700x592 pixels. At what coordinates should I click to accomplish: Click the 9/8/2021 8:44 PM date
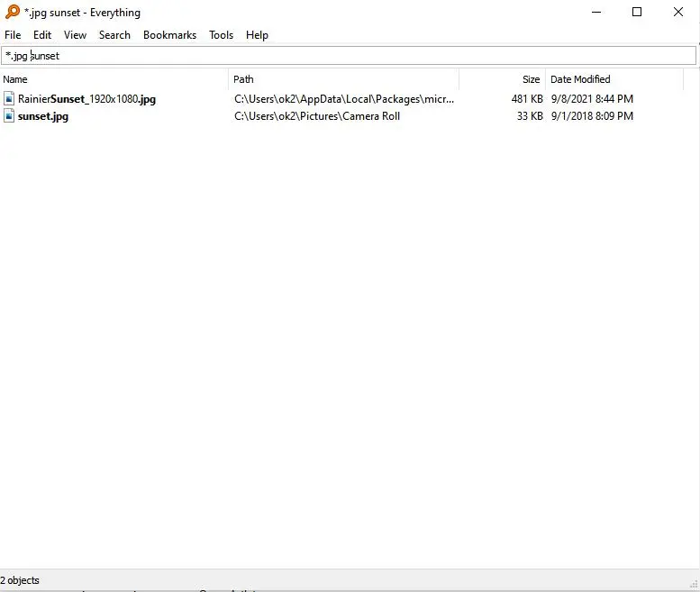click(592, 99)
